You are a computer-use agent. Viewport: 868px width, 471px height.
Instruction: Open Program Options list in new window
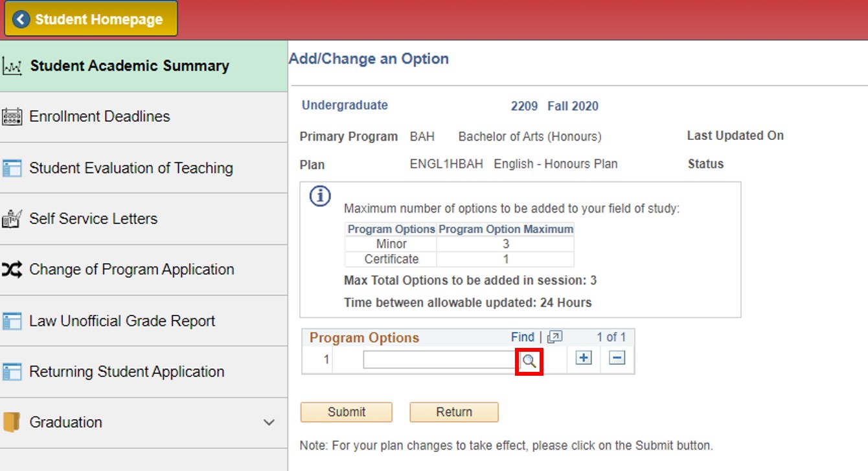point(554,337)
